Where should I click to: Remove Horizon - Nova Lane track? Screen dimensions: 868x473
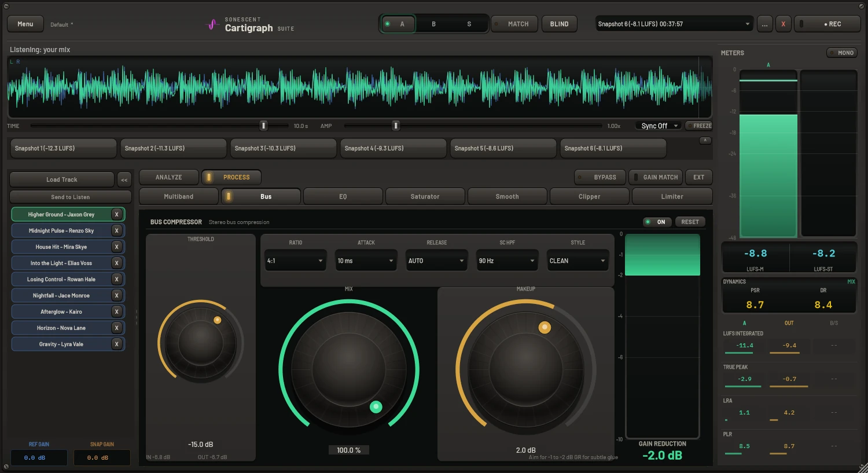pos(117,328)
